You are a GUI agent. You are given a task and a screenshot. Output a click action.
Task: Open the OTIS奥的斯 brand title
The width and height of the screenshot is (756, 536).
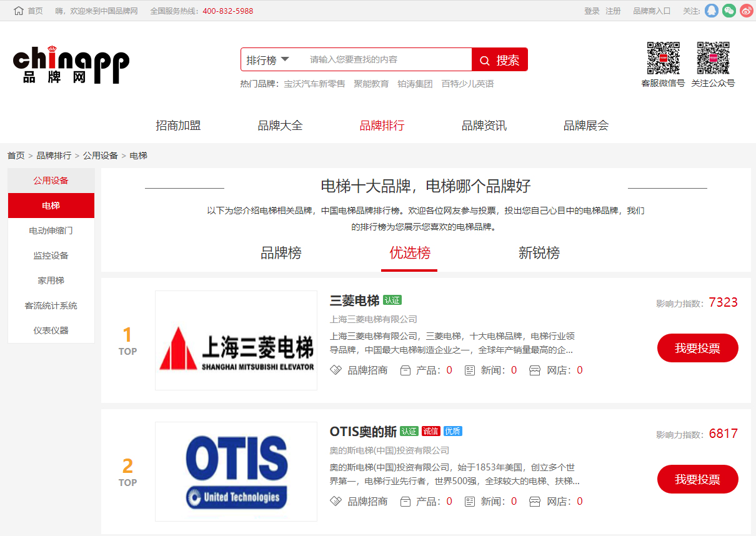click(x=363, y=432)
